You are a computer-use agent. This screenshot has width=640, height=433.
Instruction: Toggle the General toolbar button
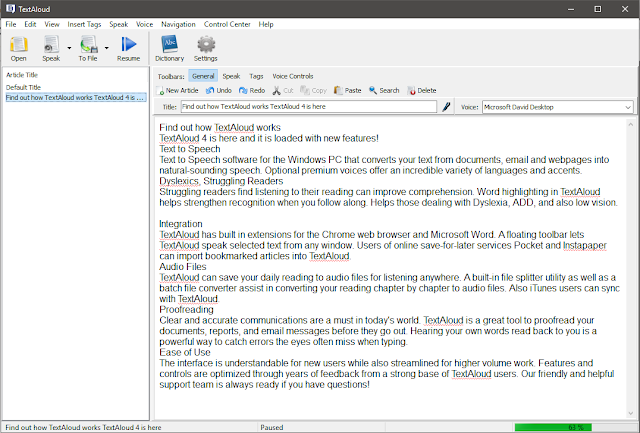[x=203, y=76]
